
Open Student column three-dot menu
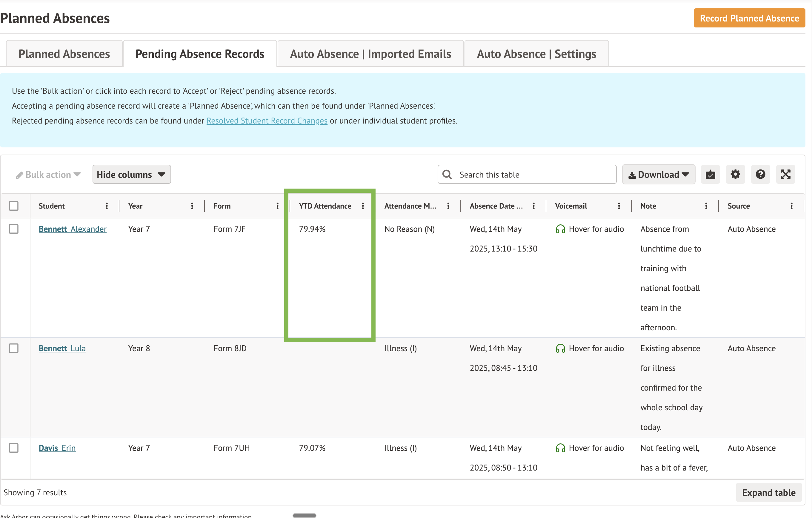tap(107, 206)
